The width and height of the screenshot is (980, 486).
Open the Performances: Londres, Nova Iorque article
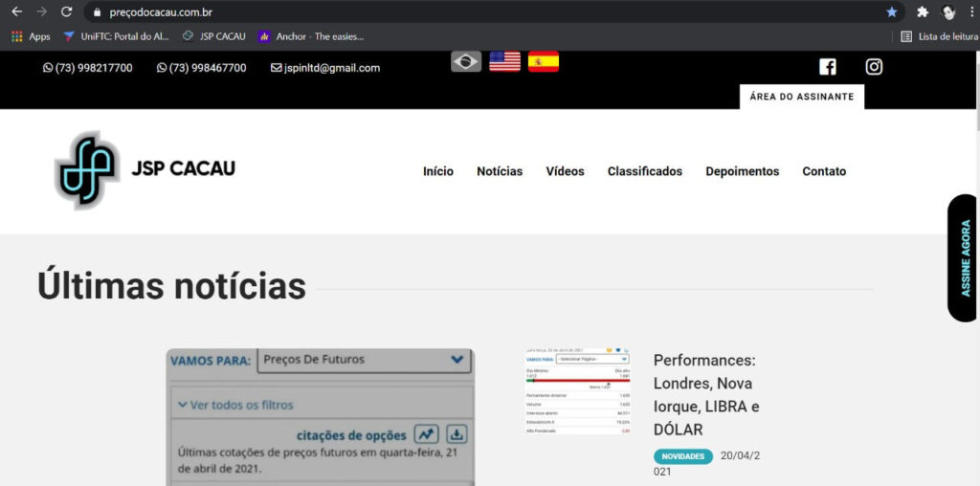coord(705,394)
